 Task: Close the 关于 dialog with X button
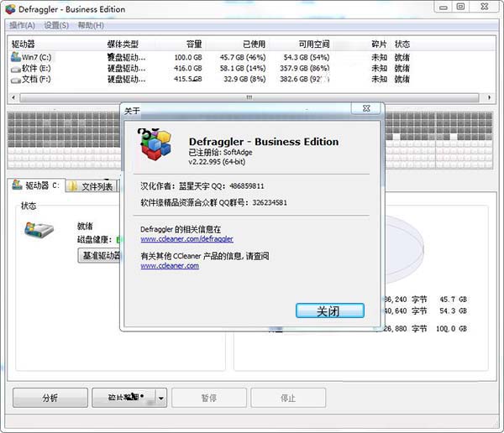[365, 108]
